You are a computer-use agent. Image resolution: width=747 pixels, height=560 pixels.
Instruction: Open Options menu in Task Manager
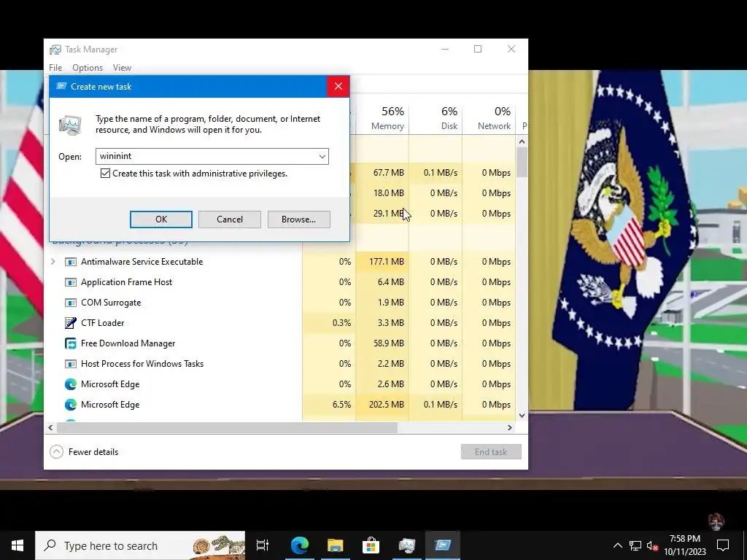(x=88, y=68)
